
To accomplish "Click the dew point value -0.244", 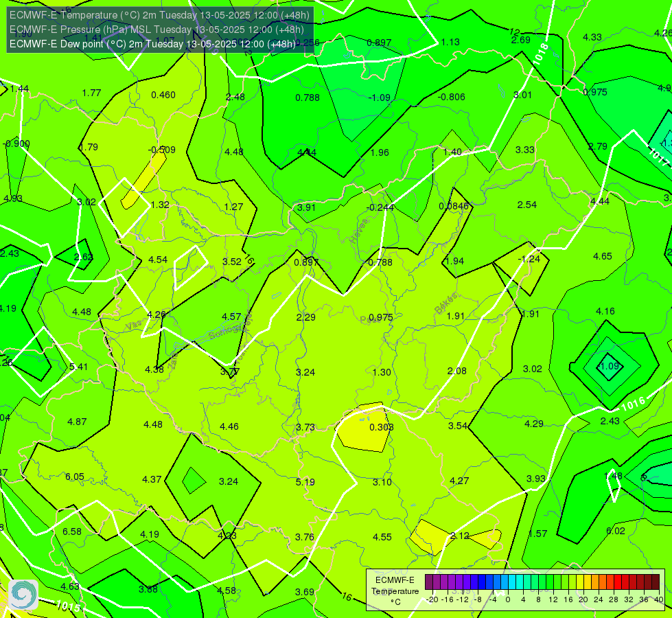I will click(380, 207).
